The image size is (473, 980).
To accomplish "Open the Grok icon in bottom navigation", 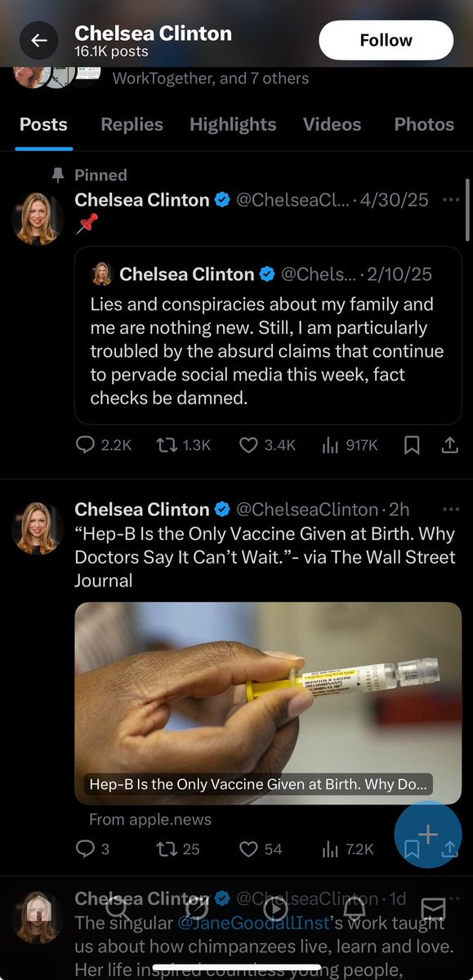I will tap(196, 908).
